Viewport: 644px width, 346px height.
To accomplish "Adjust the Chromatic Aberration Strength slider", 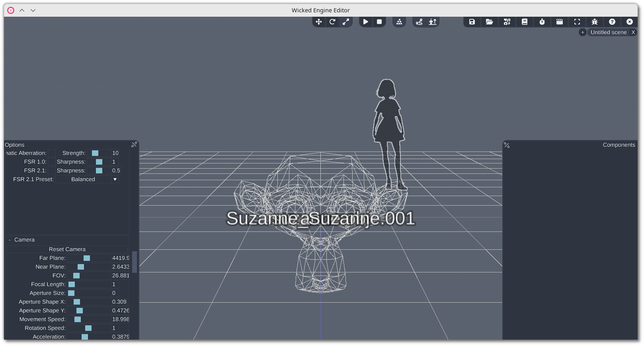I will pos(99,153).
